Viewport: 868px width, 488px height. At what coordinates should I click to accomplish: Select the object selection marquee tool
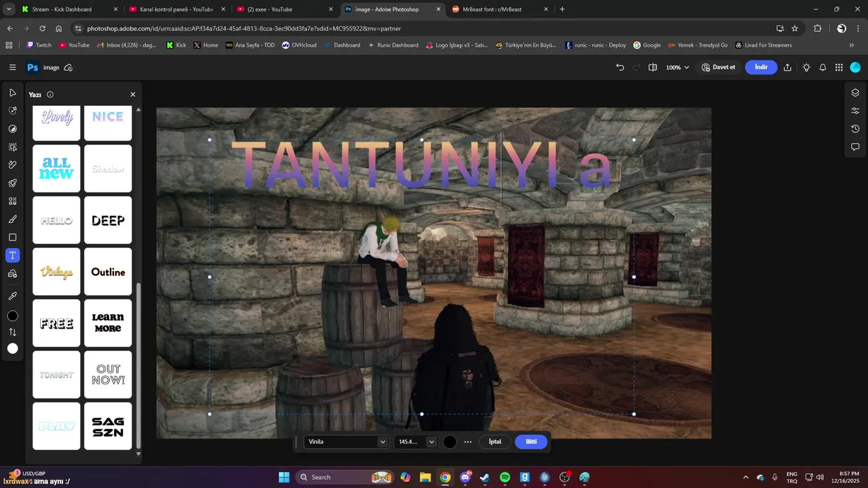coord(12,147)
